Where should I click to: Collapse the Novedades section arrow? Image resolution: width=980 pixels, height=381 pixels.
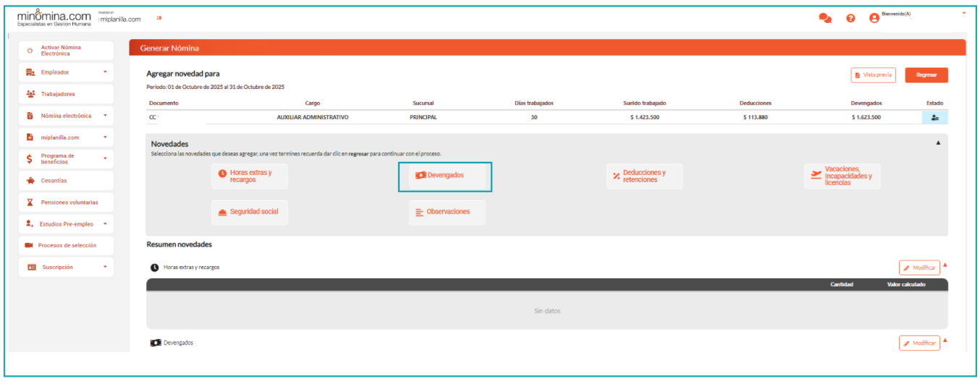coord(938,143)
